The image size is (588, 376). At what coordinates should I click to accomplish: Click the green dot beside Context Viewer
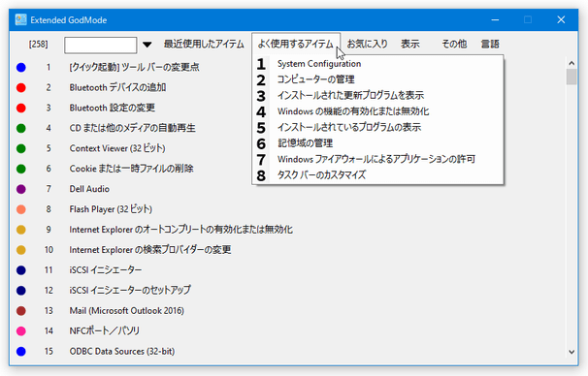[21, 148]
